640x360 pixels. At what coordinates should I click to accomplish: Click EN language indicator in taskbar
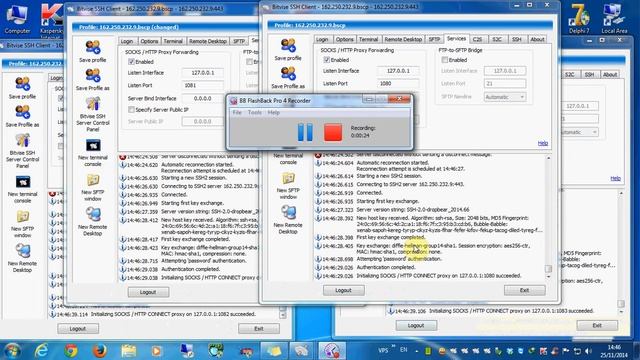coord(404,350)
